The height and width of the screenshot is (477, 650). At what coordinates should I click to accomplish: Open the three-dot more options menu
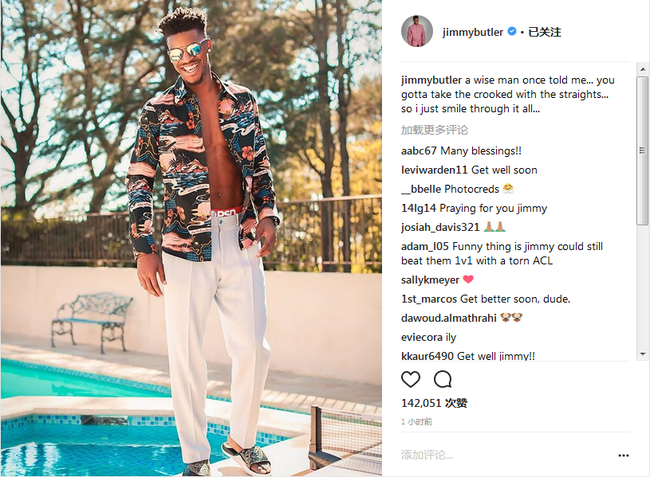click(x=623, y=455)
